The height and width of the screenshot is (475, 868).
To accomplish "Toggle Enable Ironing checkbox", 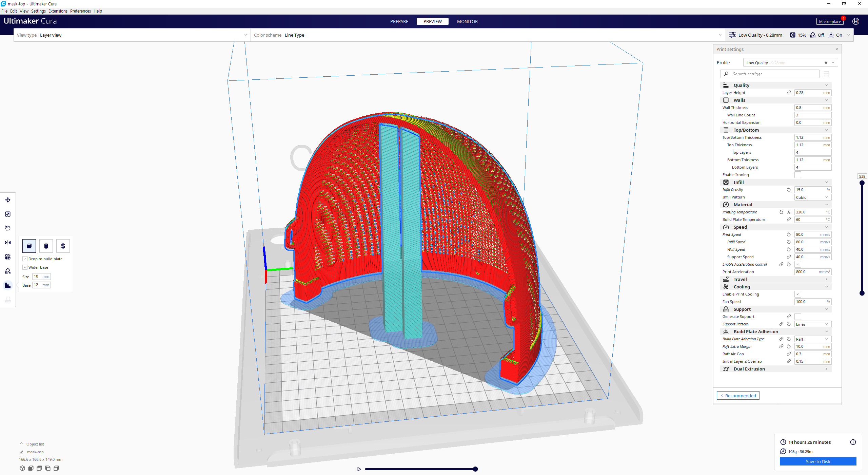I will click(x=798, y=175).
